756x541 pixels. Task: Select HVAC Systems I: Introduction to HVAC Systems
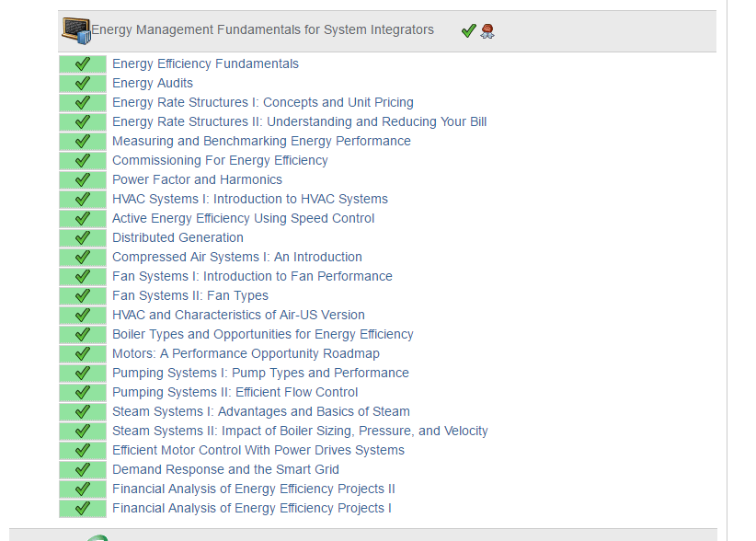pos(250,200)
